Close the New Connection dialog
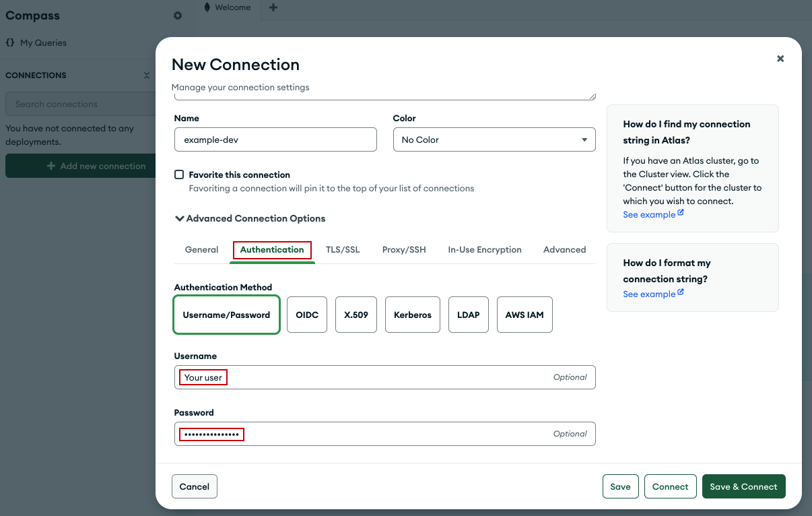The height and width of the screenshot is (516, 812). [x=780, y=59]
